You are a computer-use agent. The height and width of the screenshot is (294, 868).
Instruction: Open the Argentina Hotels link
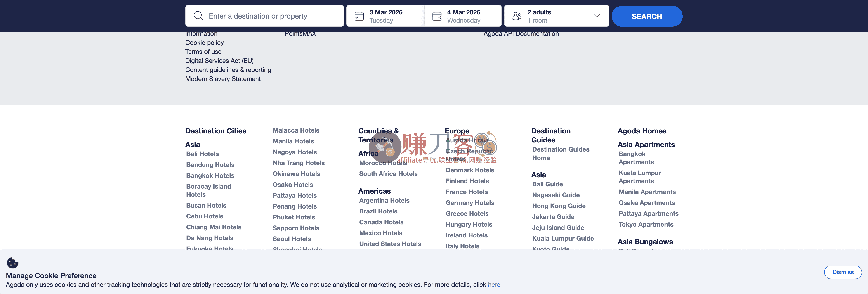pyautogui.click(x=384, y=200)
